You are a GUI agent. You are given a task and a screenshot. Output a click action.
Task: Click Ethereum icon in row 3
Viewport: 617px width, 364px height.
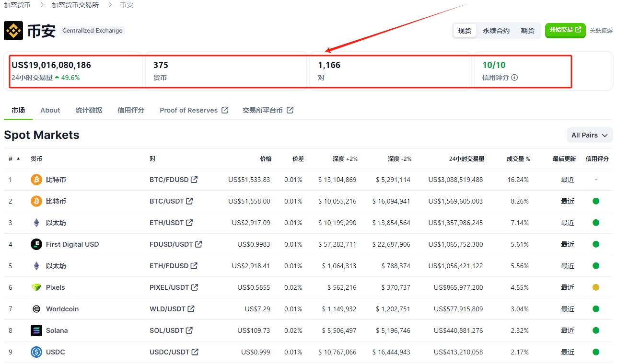[36, 223]
